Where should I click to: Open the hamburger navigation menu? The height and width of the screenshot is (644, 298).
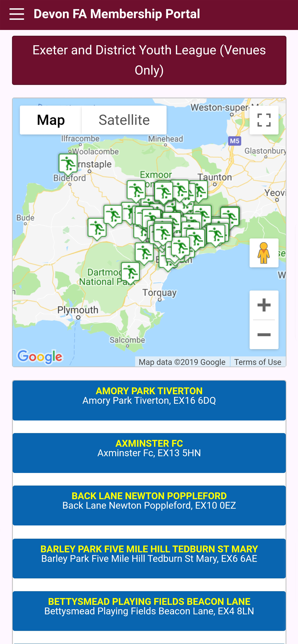pos(17,14)
